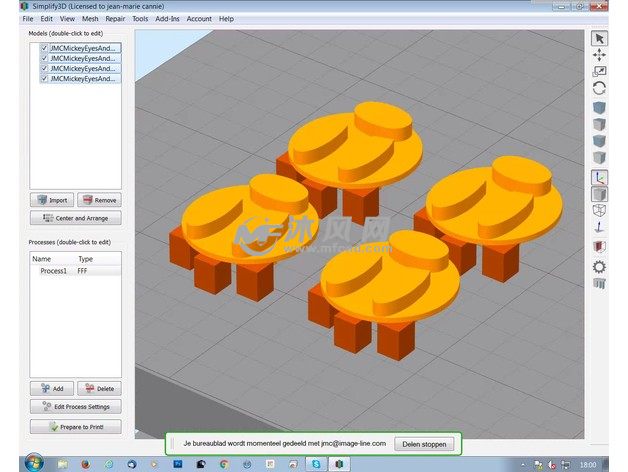Screen dimensions: 628x472
Task: Uncheck the topmost JMCMickeyEyes model checkbox
Action: click(x=44, y=48)
